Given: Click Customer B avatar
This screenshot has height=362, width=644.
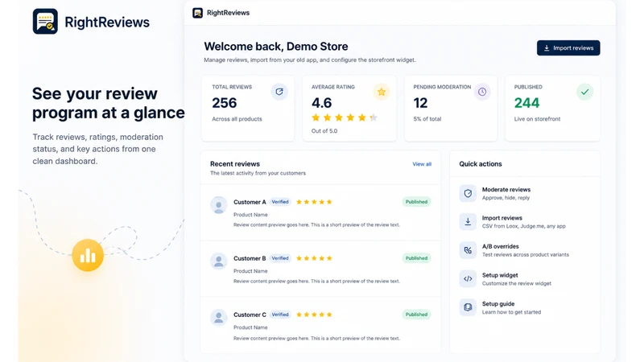Looking at the screenshot, I should click(218, 261).
